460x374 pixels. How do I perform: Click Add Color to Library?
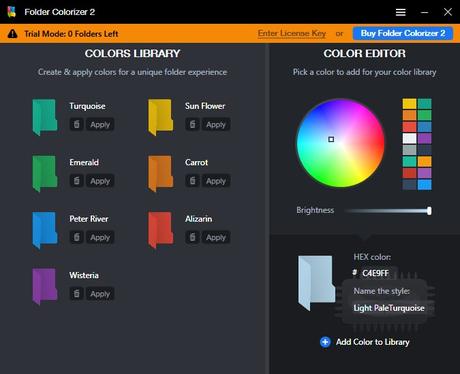[373, 342]
